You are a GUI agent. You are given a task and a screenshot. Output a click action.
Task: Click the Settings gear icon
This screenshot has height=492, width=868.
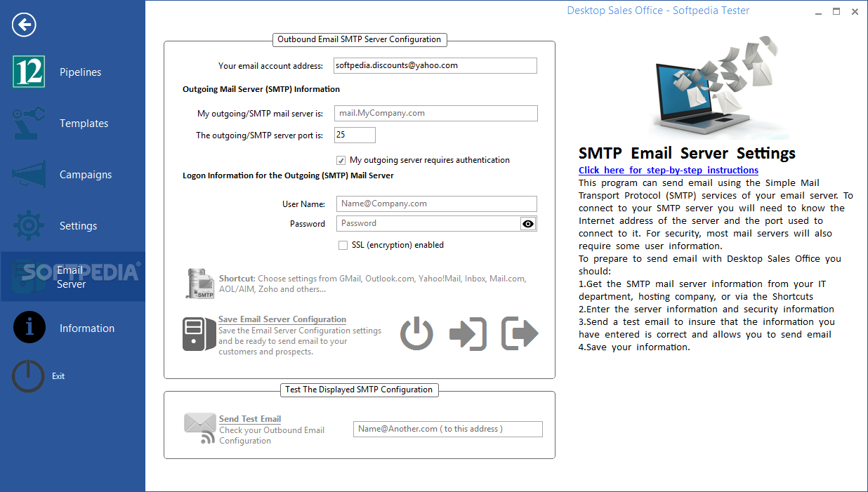tap(29, 226)
